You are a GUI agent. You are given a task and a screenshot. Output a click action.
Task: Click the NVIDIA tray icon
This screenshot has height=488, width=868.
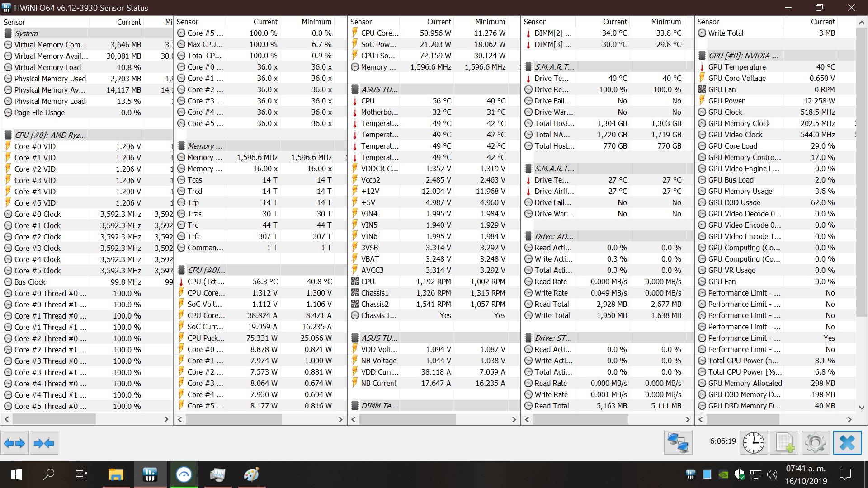coord(723,474)
